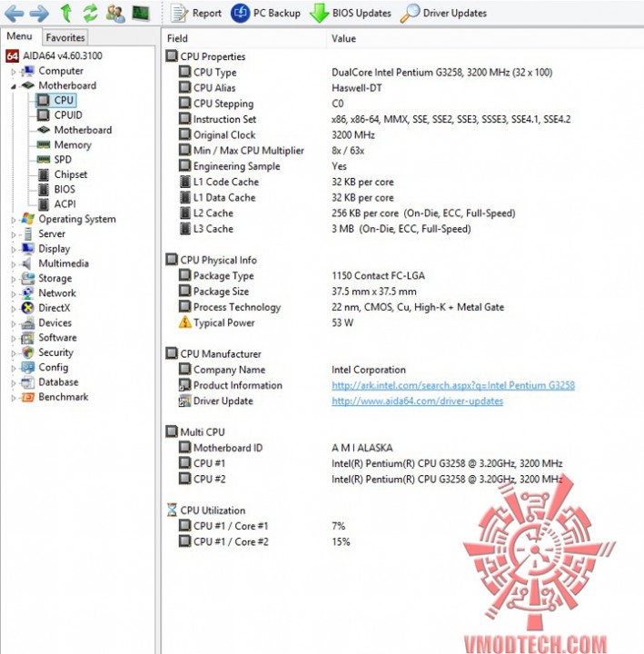
Task: Expand the Server tree node
Action: pyautogui.click(x=14, y=235)
